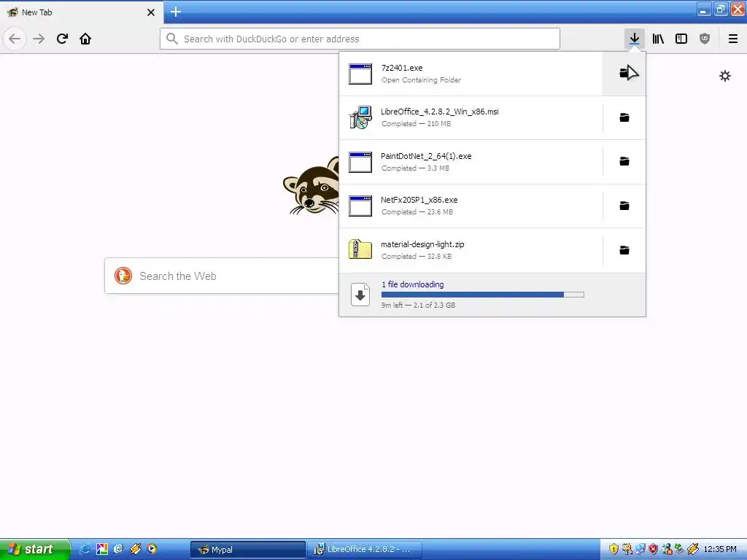Open the material-design-light.zip download entry
Viewport: 747px width, 560px height.
click(471, 250)
